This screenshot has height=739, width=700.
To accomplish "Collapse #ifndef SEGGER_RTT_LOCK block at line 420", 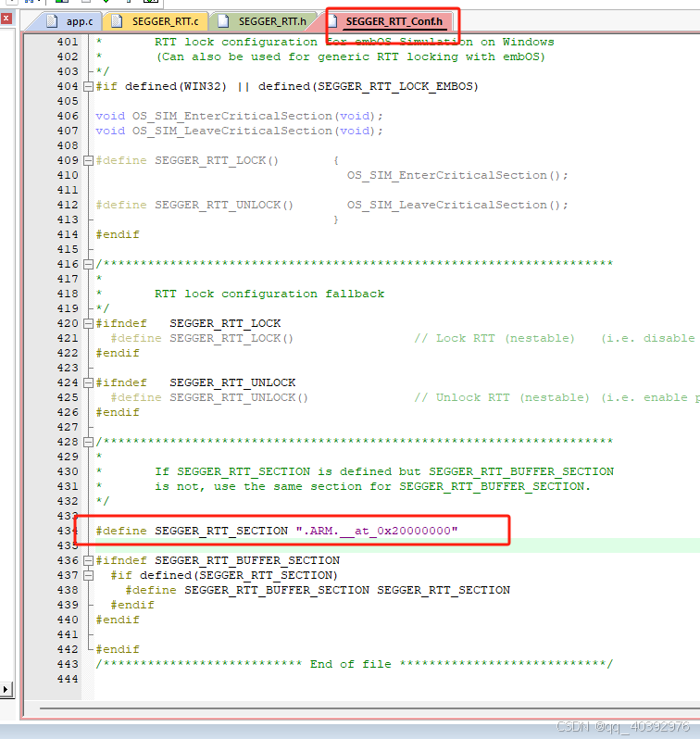I will tap(88, 323).
